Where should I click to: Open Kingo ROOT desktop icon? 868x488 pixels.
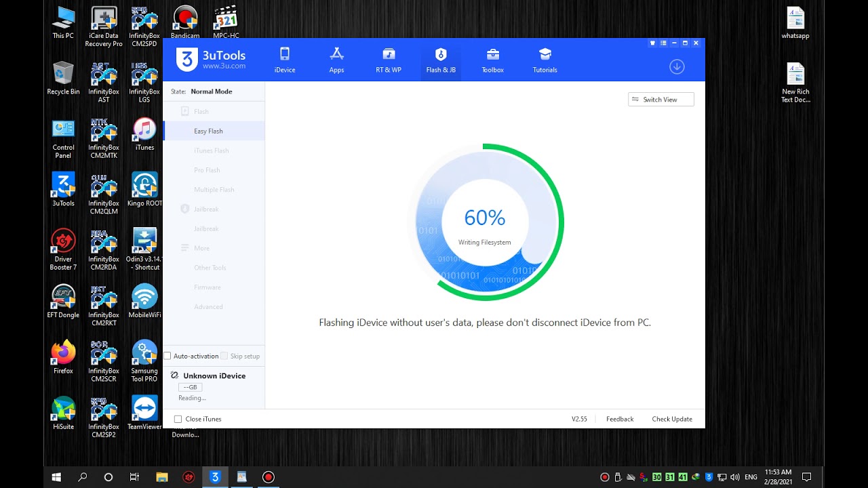144,189
